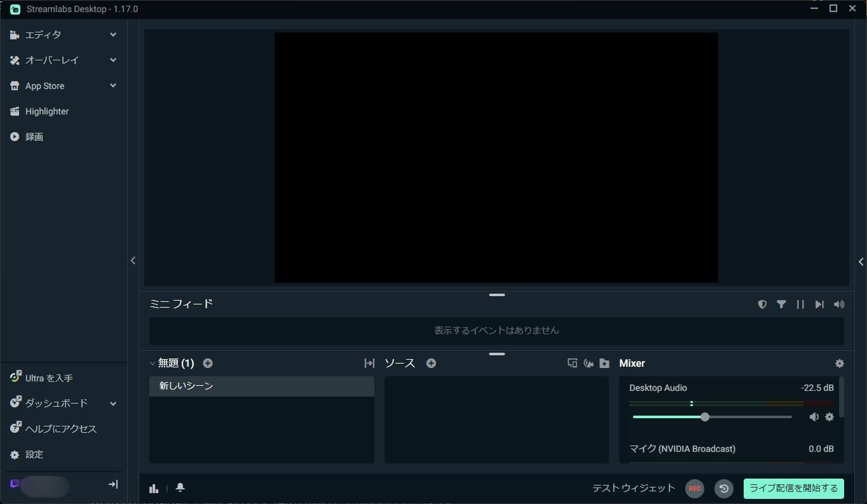Viewport: 867px width, 504px height.
Task: Mute the mini feed sound alerts
Action: 838,304
